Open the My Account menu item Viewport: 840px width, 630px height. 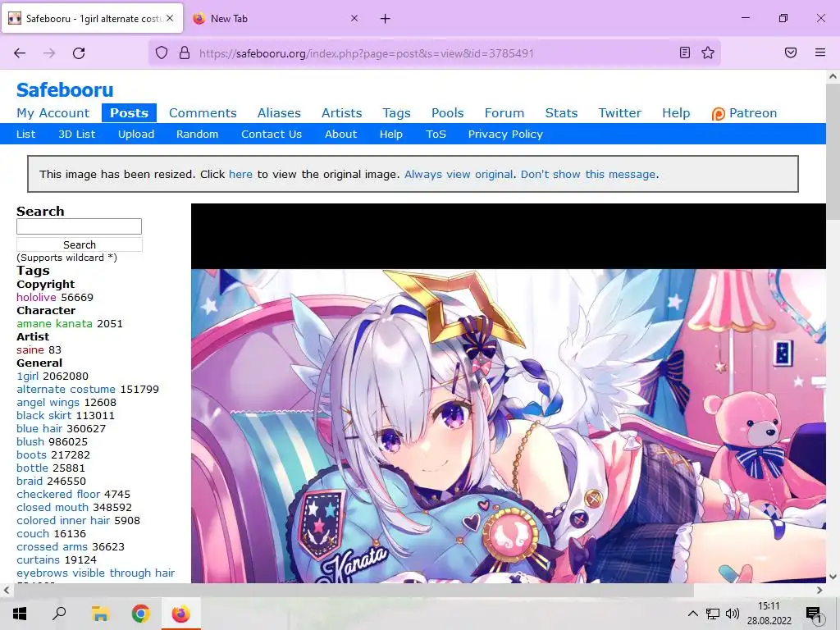(x=52, y=113)
